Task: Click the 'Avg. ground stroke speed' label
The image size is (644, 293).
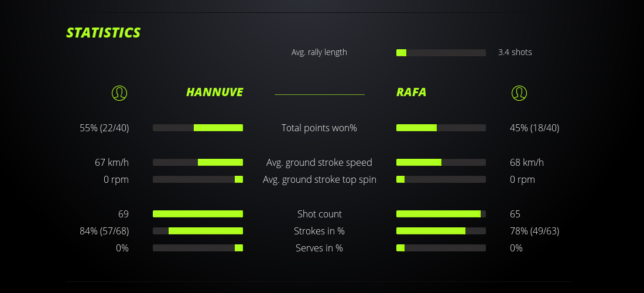Action: click(319, 162)
